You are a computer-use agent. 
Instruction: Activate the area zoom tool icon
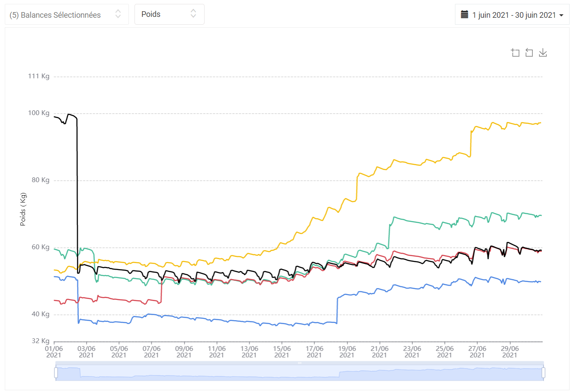coord(515,53)
